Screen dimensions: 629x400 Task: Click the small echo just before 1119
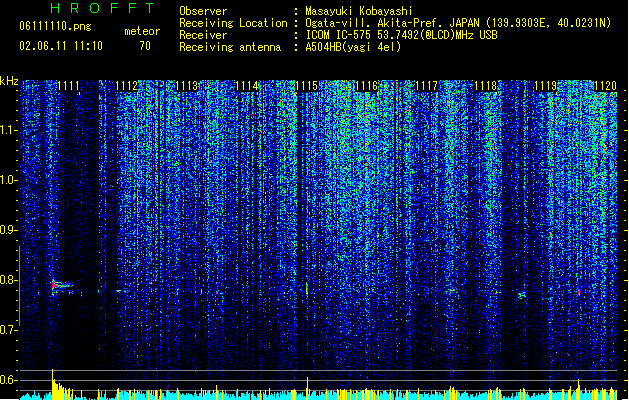tap(521, 296)
